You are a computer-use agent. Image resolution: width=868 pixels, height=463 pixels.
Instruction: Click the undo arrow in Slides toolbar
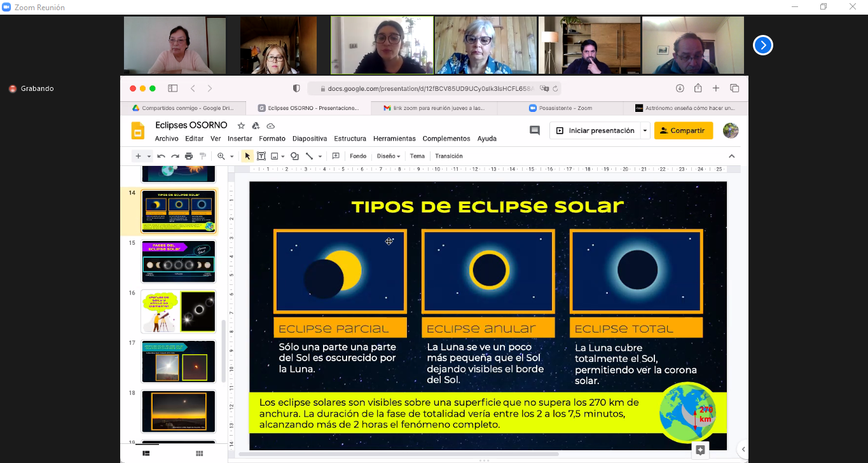point(161,156)
